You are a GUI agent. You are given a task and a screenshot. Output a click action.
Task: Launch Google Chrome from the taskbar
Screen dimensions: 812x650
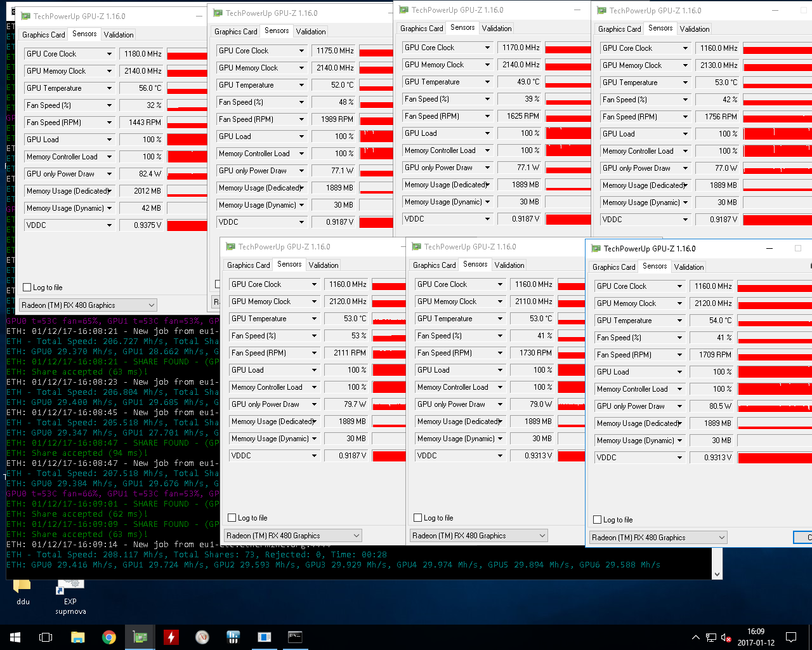click(x=108, y=637)
